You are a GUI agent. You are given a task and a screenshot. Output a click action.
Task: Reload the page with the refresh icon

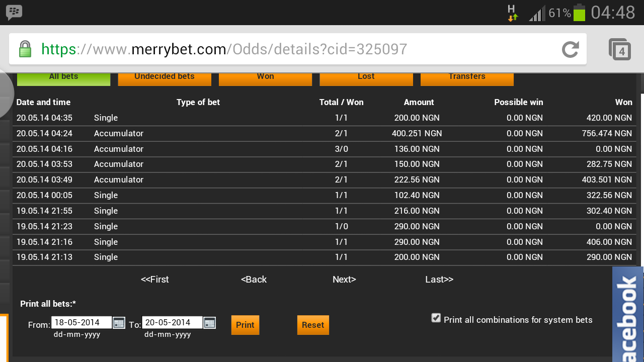point(571,49)
